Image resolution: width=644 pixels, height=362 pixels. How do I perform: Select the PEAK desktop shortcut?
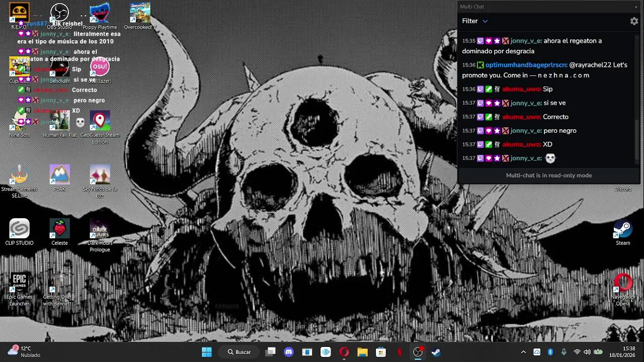pos(59,178)
